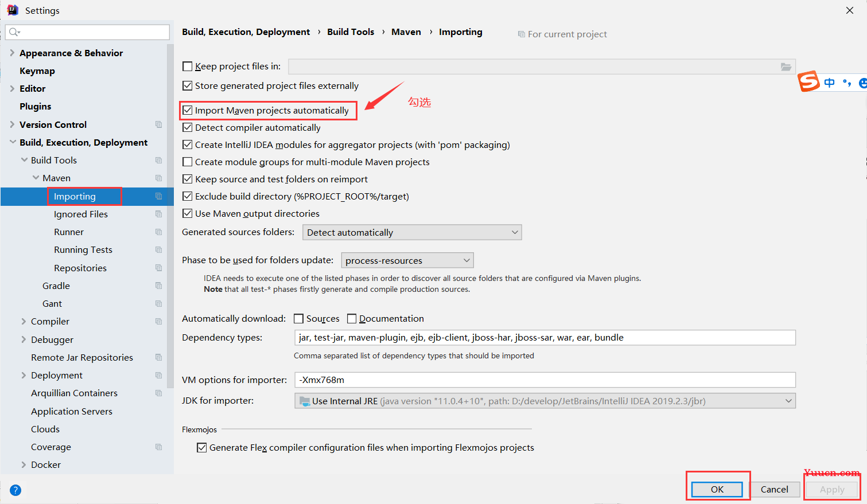Click the Dependency types input field
The height and width of the screenshot is (504, 867).
tap(545, 338)
